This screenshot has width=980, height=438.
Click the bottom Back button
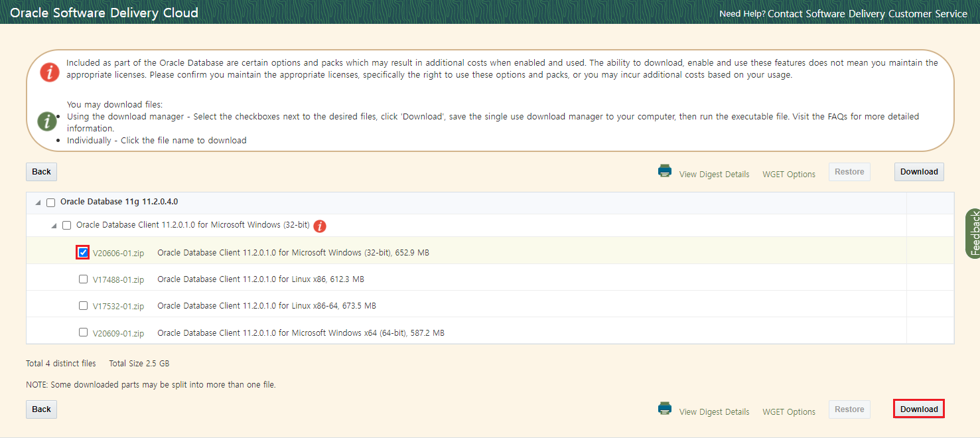pos(41,409)
